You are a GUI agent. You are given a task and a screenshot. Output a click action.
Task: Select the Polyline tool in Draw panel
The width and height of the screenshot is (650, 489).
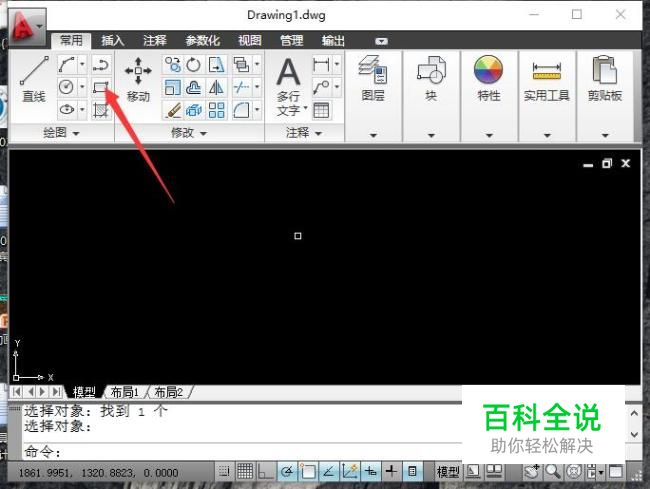pyautogui.click(x=101, y=64)
